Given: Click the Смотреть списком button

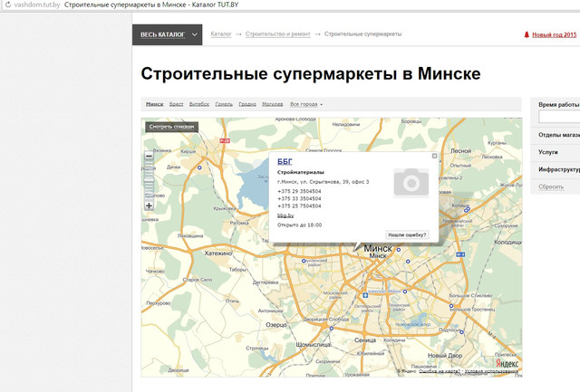Looking at the screenshot, I should (x=171, y=127).
